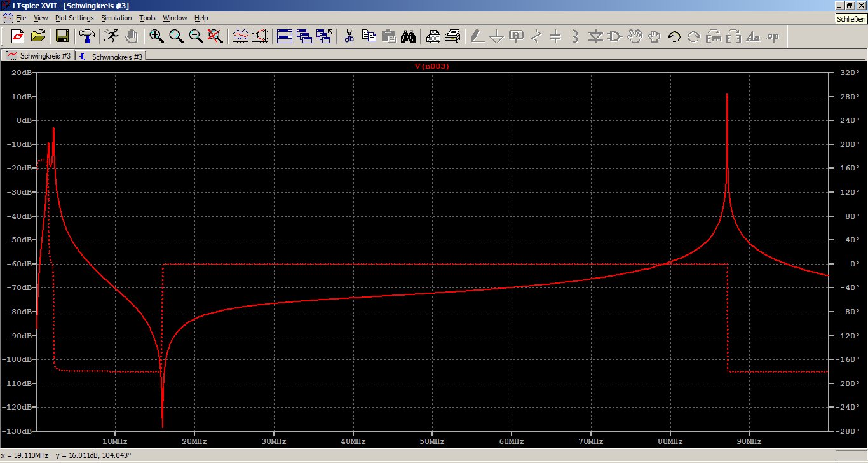Select the Ground symbol tool
Viewport: 868px width, 463px height.
coord(497,36)
